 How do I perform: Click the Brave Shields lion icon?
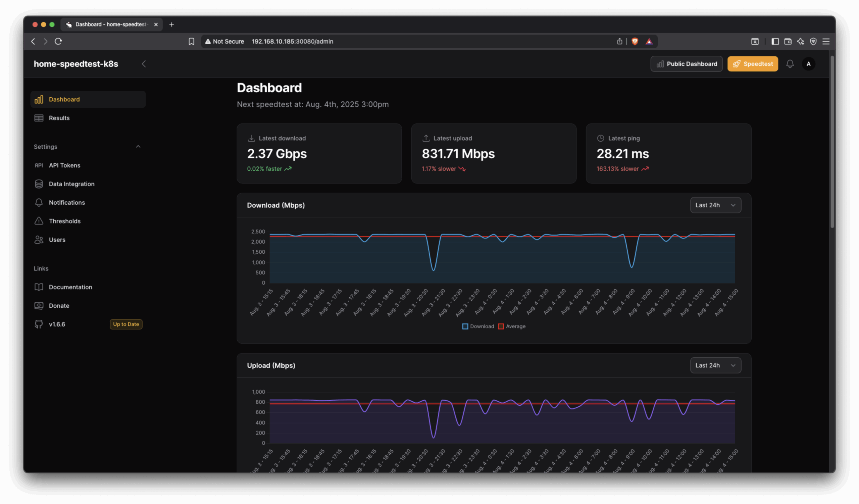click(x=635, y=42)
